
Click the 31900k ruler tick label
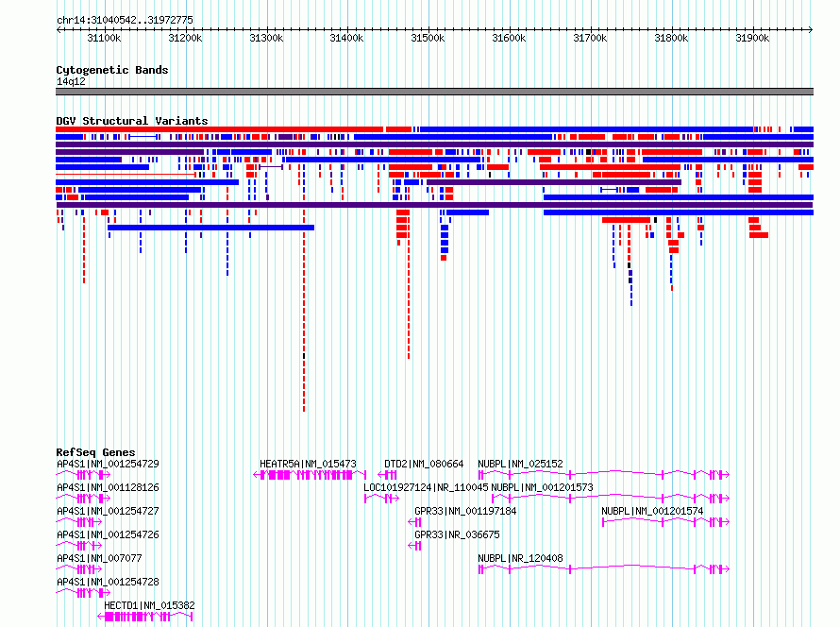pos(752,38)
